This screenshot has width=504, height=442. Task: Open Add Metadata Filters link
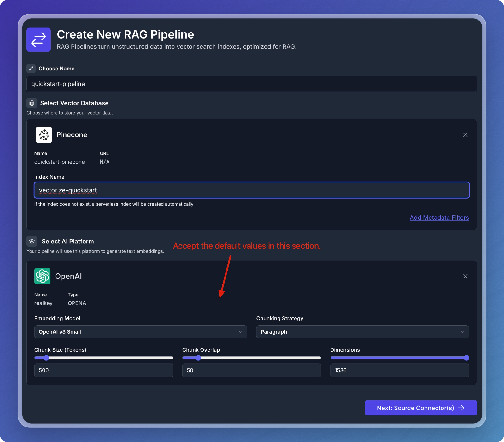[439, 218]
